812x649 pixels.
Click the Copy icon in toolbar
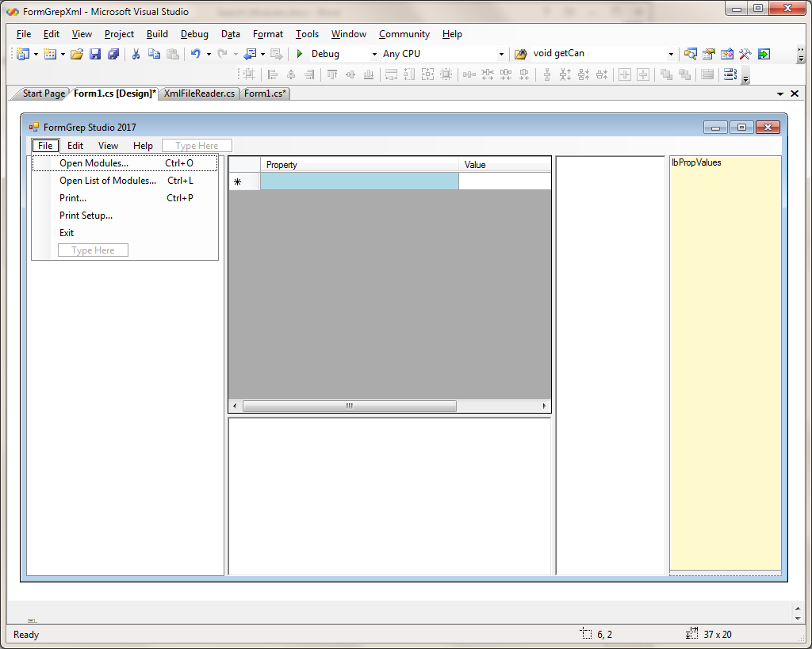click(x=154, y=54)
